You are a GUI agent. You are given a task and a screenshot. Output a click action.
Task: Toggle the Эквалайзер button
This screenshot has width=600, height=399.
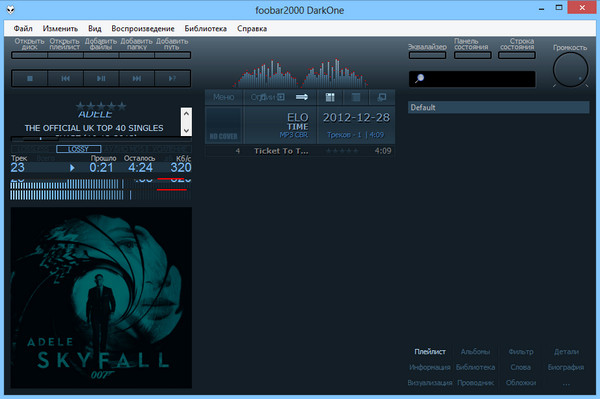[x=427, y=55]
